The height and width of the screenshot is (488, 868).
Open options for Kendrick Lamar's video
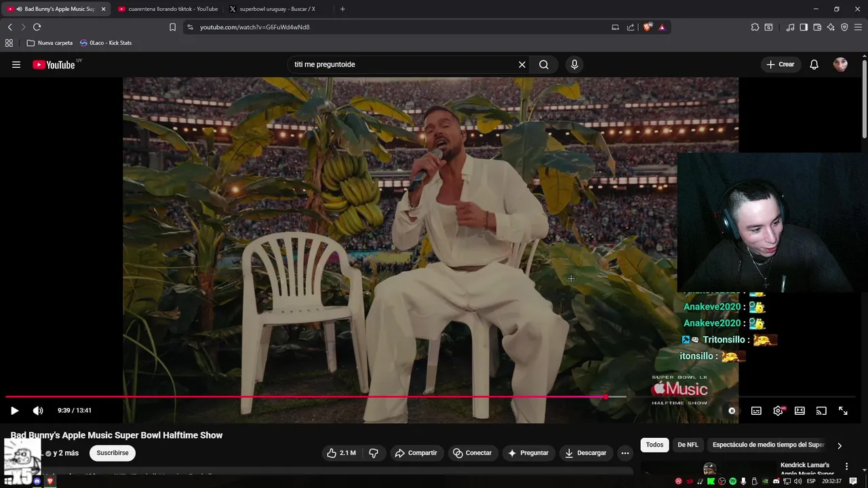tap(846, 466)
